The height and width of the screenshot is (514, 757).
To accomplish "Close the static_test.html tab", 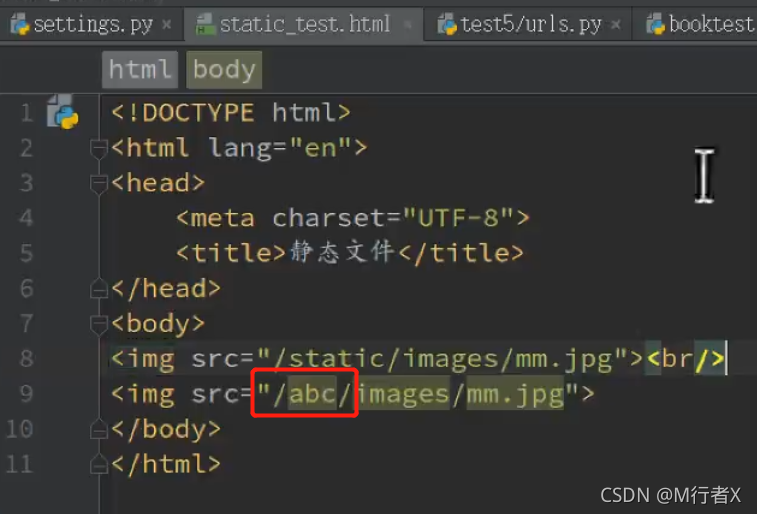I will tap(408, 24).
